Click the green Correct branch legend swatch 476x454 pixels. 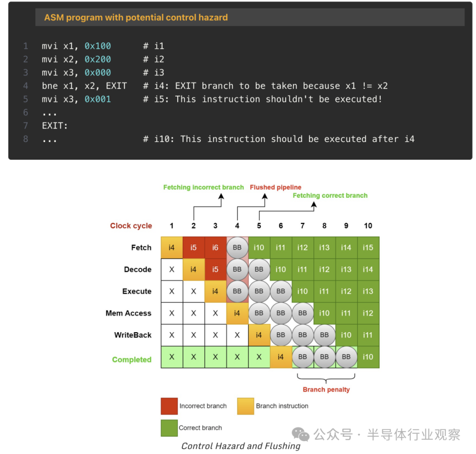coord(169,428)
